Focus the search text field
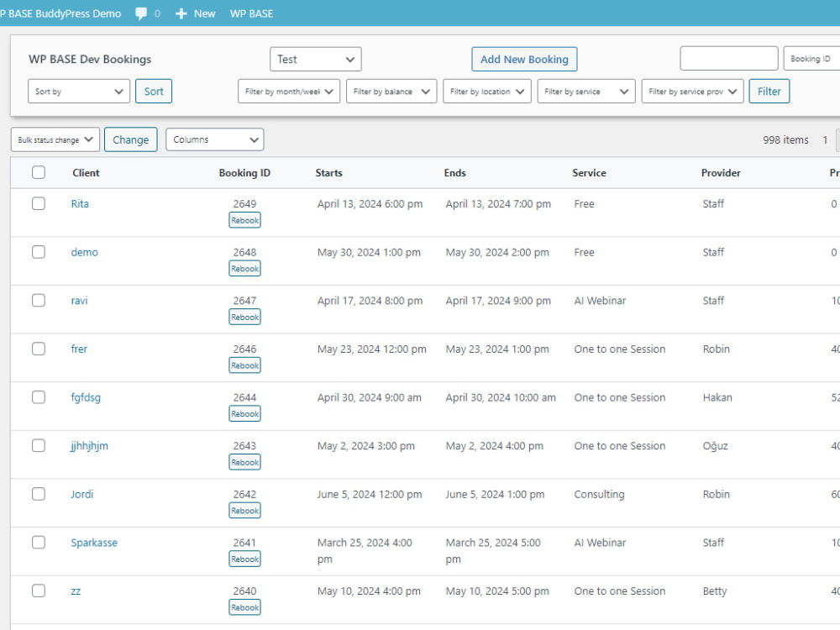The height and width of the screenshot is (630, 840). pos(728,59)
